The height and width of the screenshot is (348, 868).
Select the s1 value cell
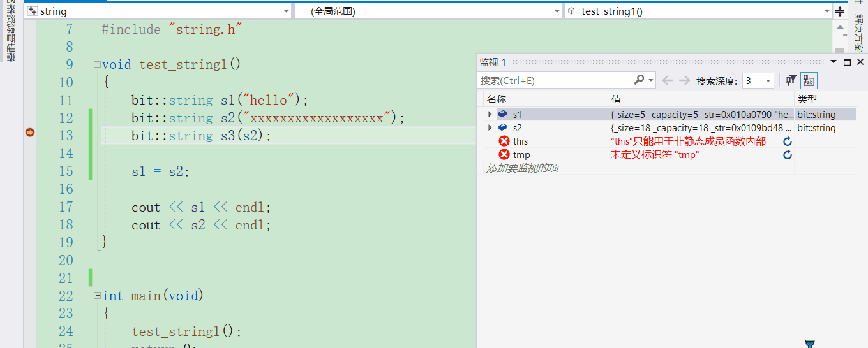[x=701, y=115]
